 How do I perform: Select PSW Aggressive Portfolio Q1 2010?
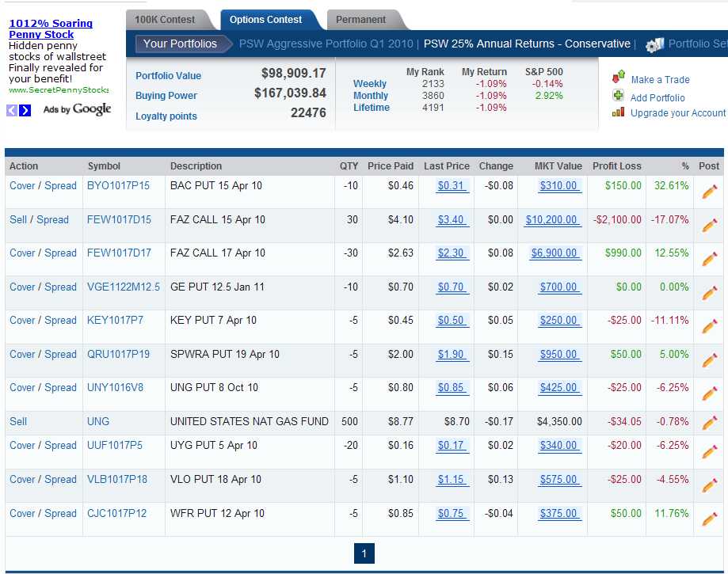tap(325, 44)
